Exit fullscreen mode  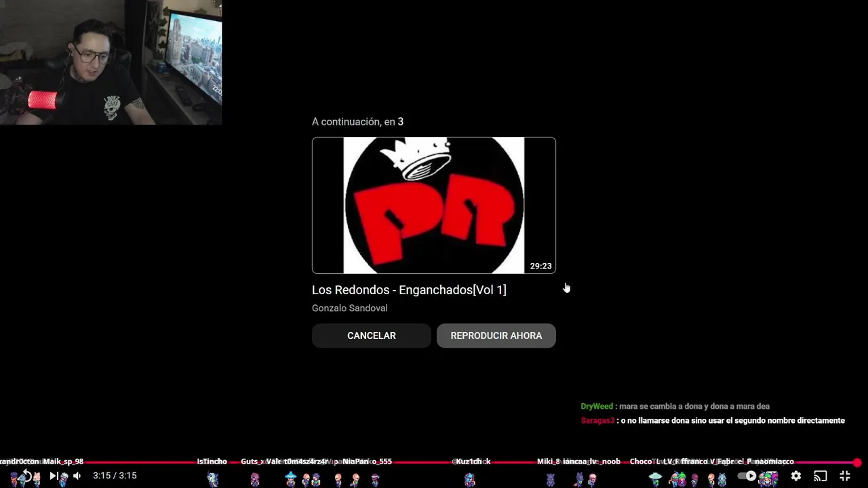pyautogui.click(x=845, y=476)
